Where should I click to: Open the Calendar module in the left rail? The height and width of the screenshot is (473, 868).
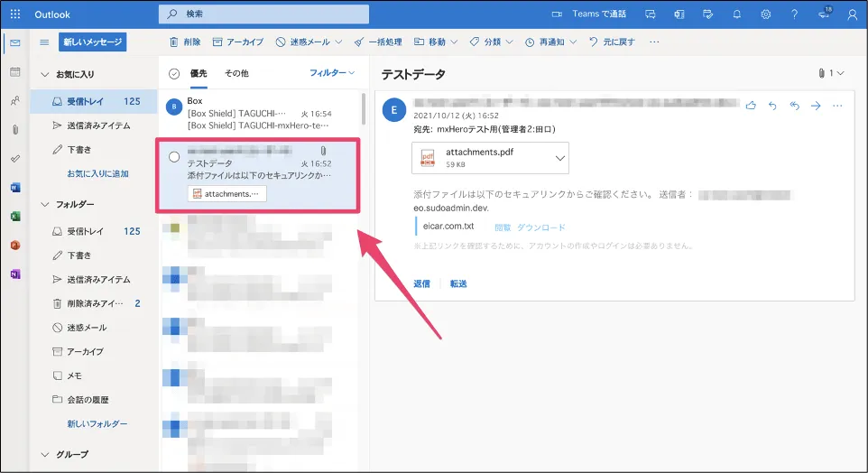click(x=15, y=72)
